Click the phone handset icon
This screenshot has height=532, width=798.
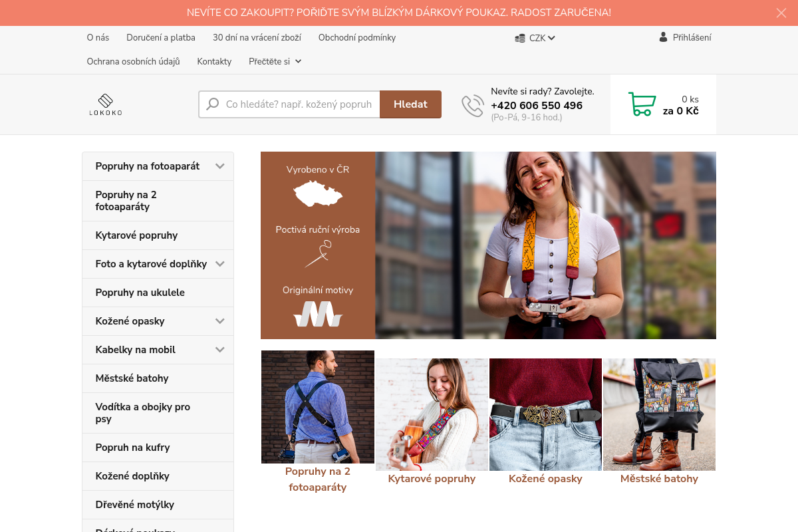(472, 106)
